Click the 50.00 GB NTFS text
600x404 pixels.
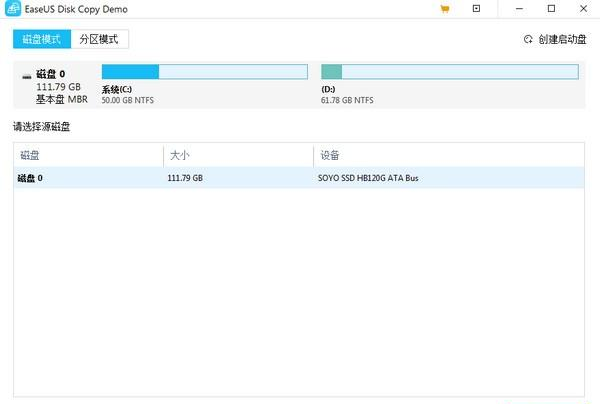[127, 100]
